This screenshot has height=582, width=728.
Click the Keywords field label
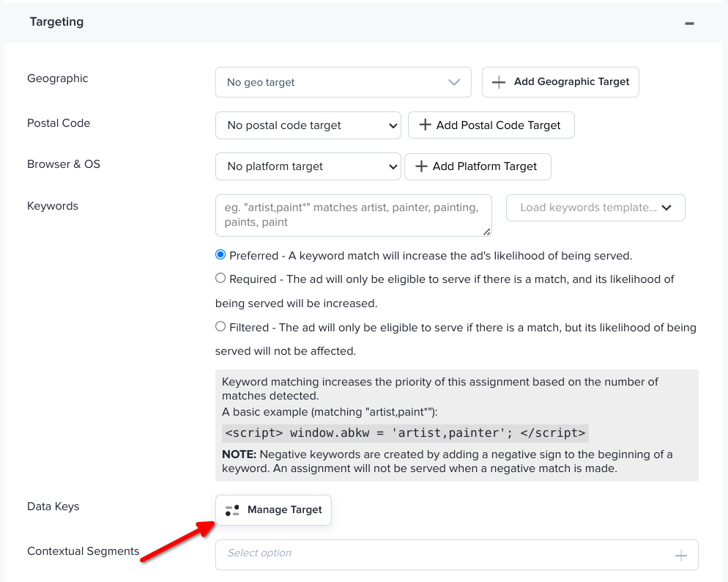pyautogui.click(x=53, y=206)
